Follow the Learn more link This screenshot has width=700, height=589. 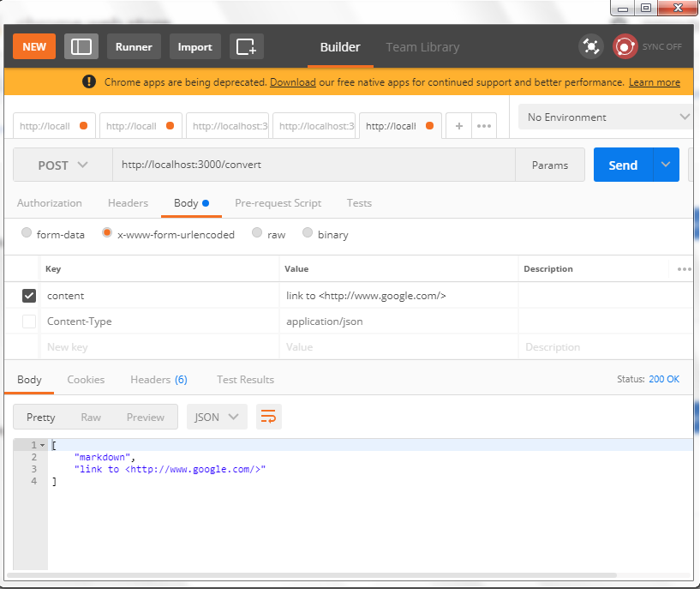tap(655, 82)
